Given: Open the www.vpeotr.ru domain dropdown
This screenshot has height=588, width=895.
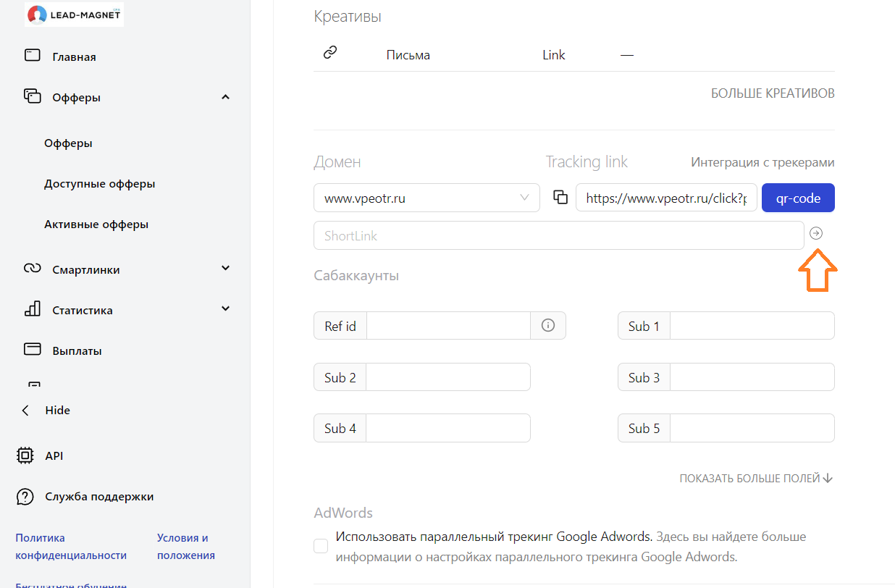Looking at the screenshot, I should (x=427, y=198).
